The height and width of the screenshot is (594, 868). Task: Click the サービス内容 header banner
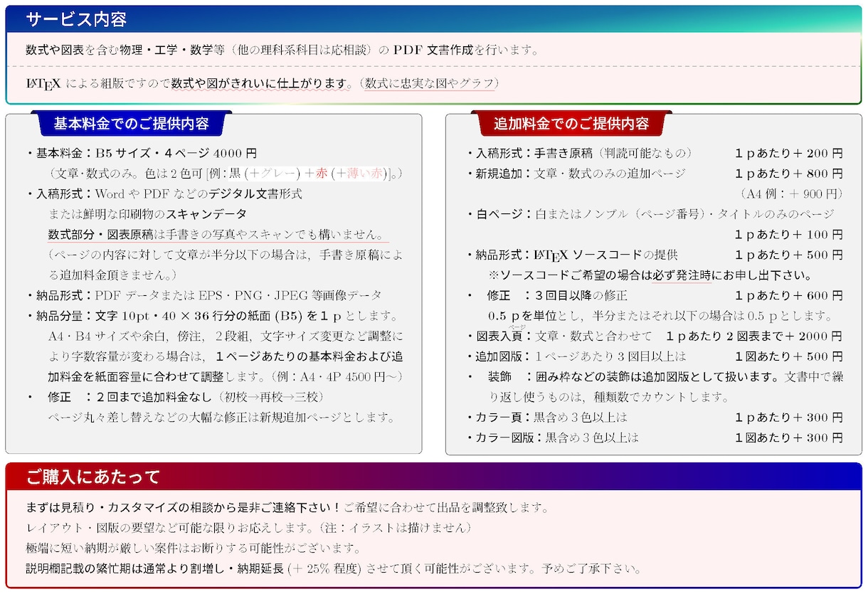click(x=433, y=19)
